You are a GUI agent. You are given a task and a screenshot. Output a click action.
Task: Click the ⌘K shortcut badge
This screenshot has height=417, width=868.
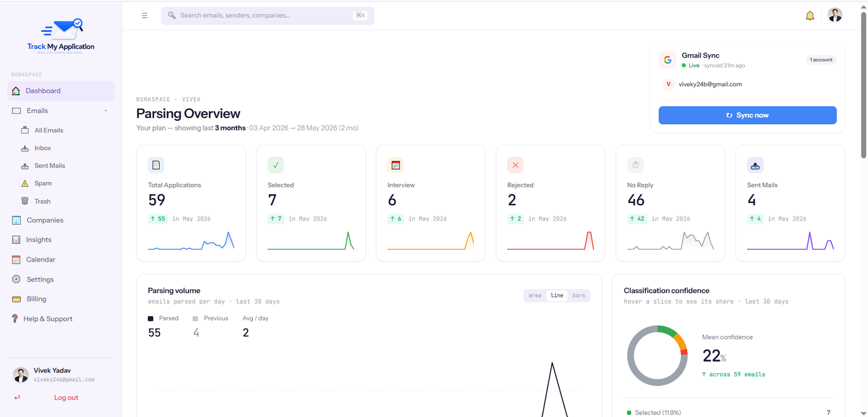tap(360, 15)
